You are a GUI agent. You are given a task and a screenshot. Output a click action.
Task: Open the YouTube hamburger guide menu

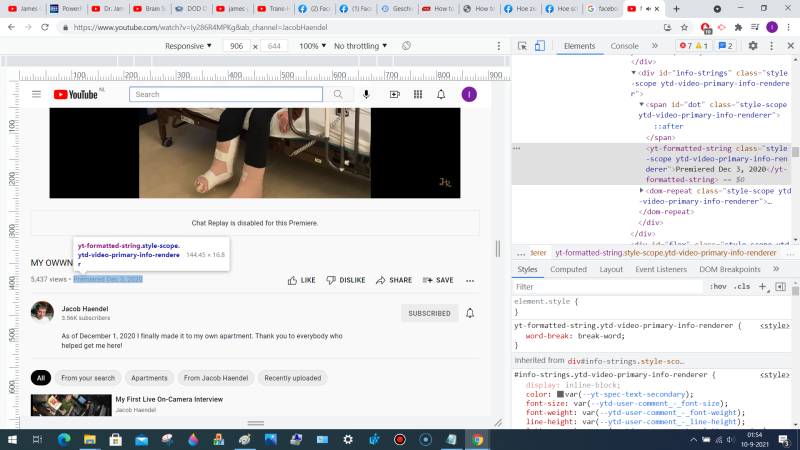pos(37,94)
